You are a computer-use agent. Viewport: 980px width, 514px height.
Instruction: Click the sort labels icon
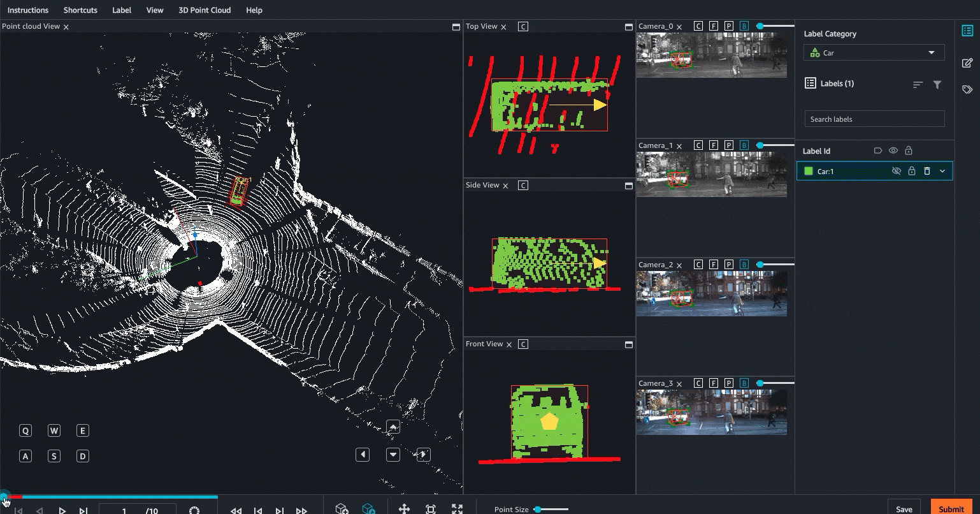click(x=918, y=84)
